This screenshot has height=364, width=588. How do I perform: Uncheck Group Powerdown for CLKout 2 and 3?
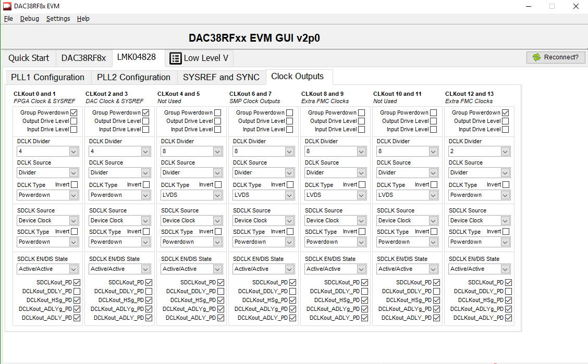pyautogui.click(x=146, y=112)
